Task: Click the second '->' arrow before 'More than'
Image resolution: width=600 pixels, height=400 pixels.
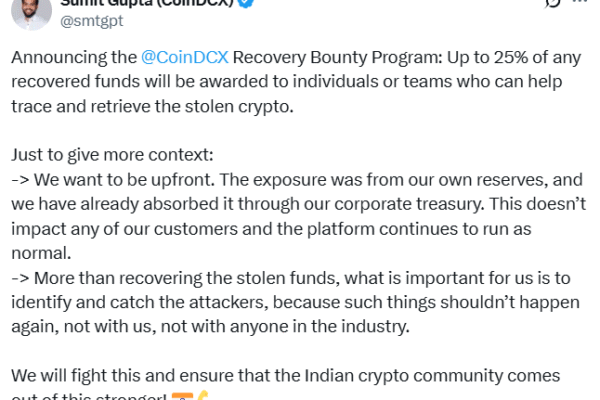Action: coord(20,278)
